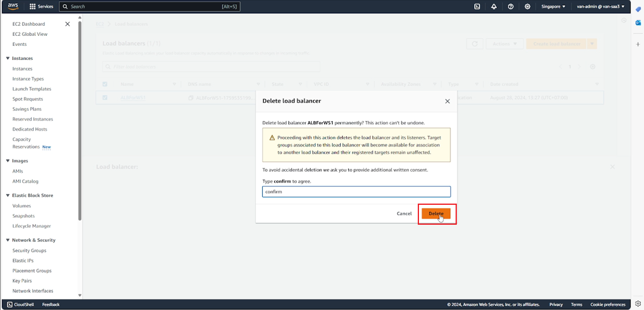This screenshot has height=310, width=644.
Task: Collapse the Instances section
Action: coord(8,58)
